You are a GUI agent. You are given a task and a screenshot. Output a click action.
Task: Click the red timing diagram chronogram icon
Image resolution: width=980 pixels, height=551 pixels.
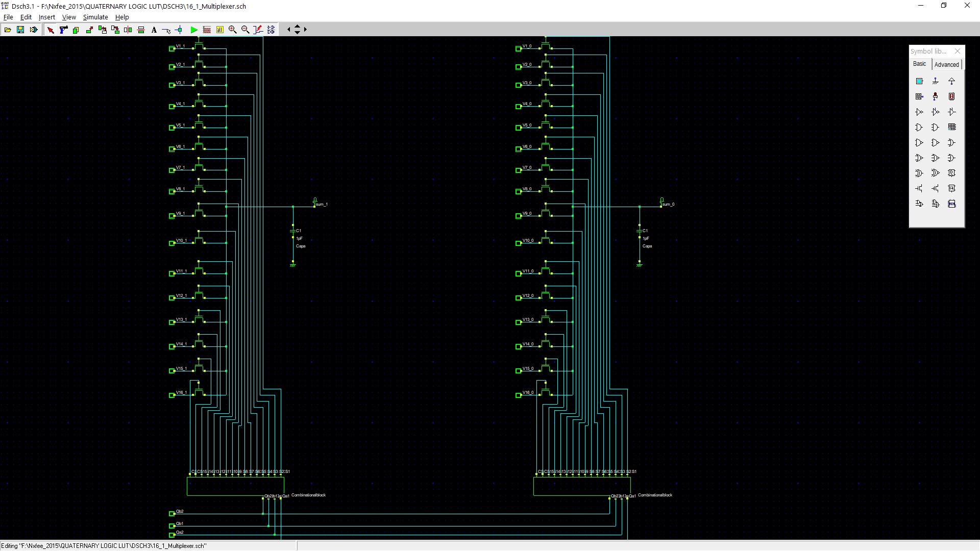click(207, 30)
